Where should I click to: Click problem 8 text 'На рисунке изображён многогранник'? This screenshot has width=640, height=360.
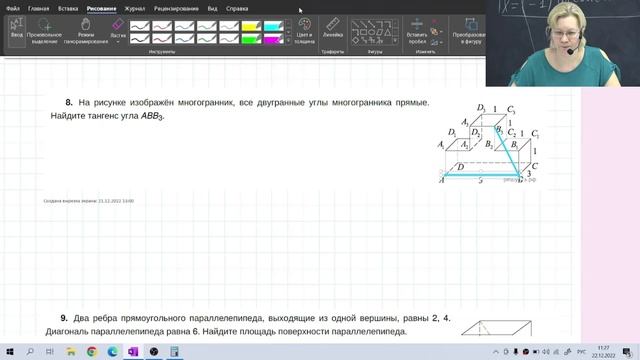point(156,102)
